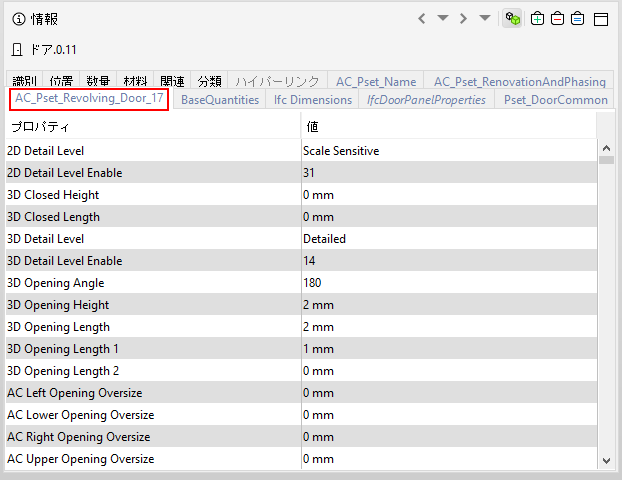Select the 2D Detail Level Enable row
This screenshot has height=480, width=622.
(301, 172)
